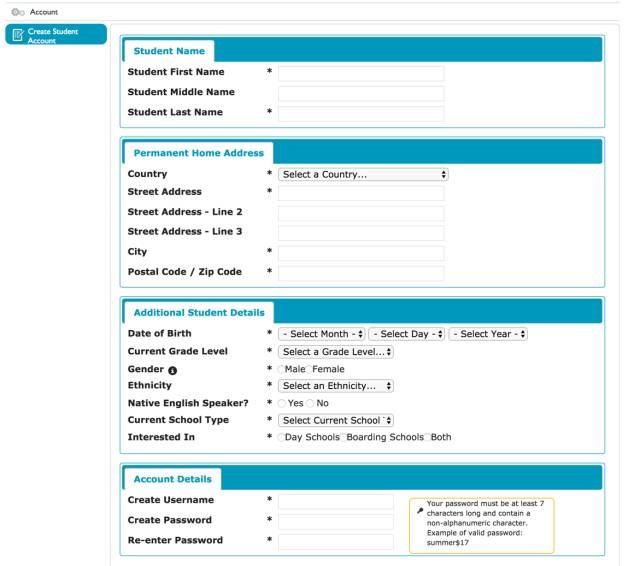This screenshot has height=566, width=640.
Task: Open the Select Month dropdown
Action: pos(321,334)
